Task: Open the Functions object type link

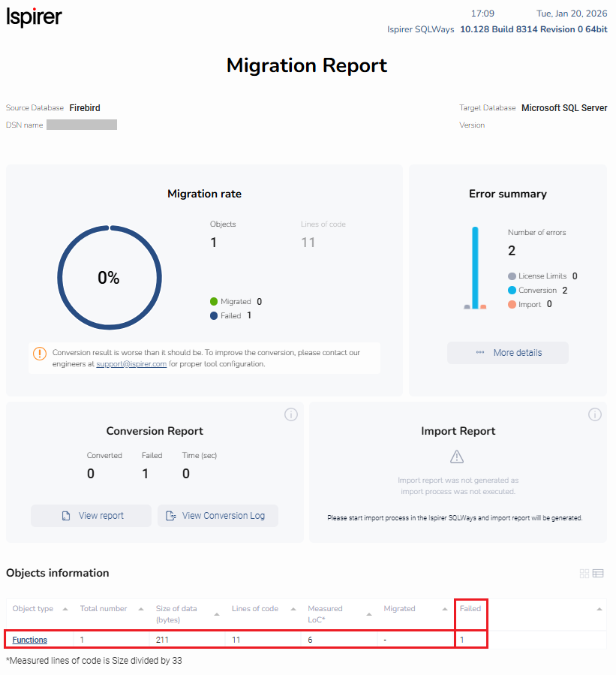Action: click(30, 640)
